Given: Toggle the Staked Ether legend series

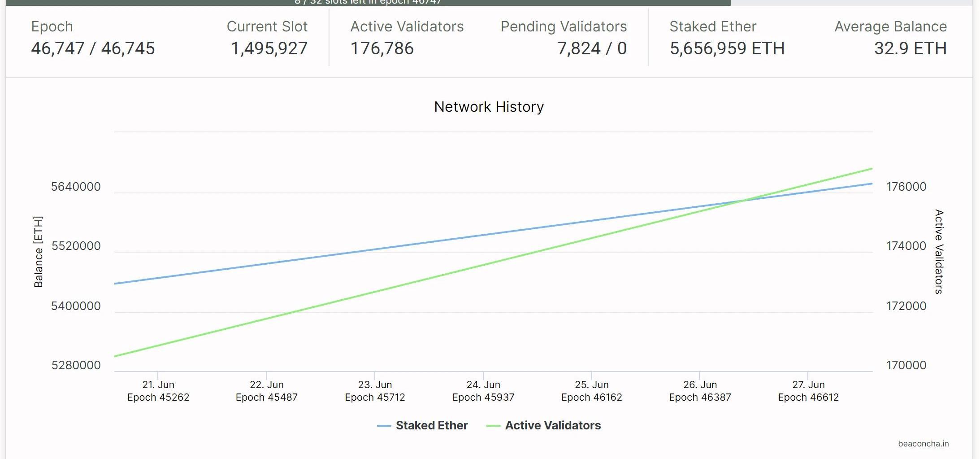Looking at the screenshot, I should [431, 425].
